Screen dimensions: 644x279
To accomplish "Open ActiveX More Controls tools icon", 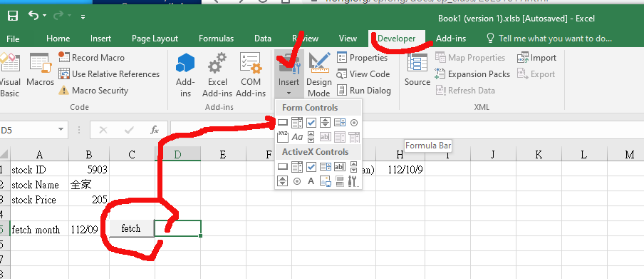I will 353,181.
